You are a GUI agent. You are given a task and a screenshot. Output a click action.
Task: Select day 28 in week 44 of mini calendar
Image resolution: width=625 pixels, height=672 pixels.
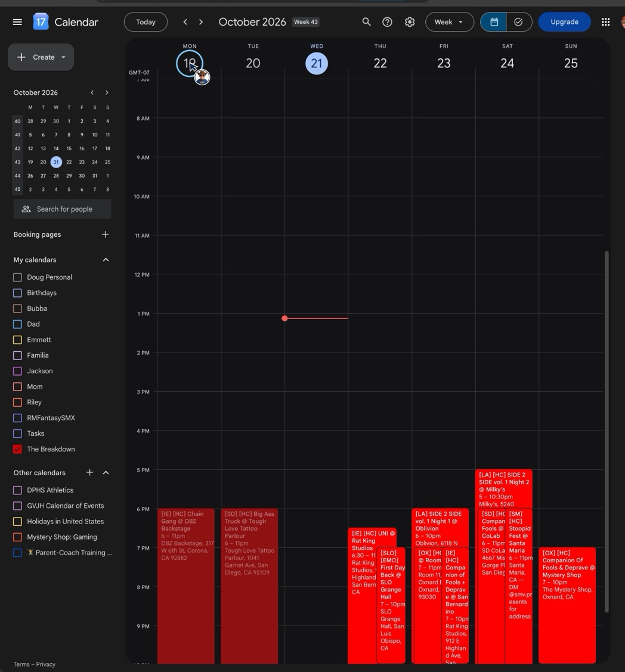56,176
